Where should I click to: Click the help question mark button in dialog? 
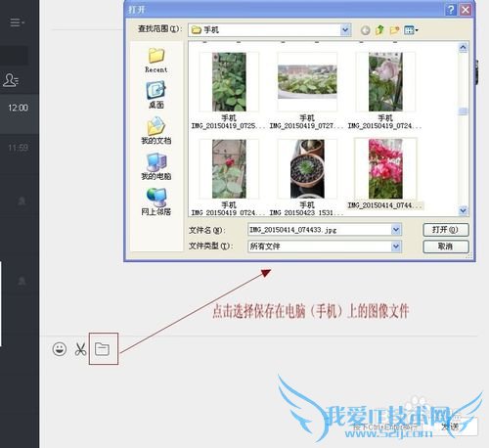451,10
